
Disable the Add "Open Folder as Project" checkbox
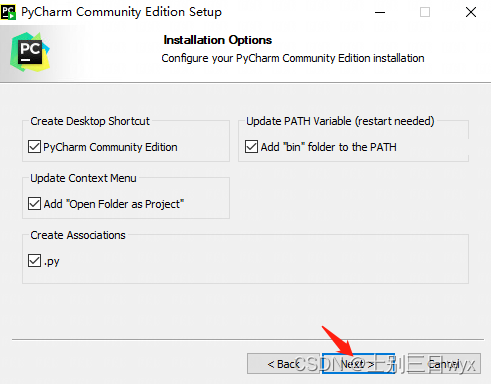[x=34, y=204]
